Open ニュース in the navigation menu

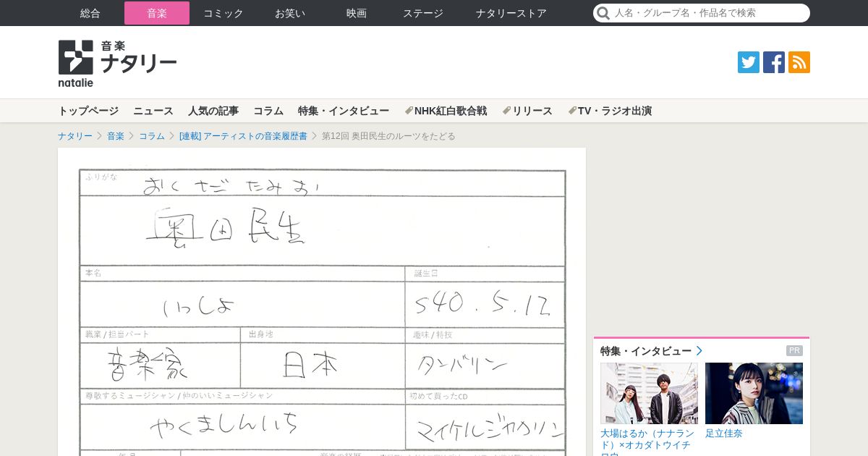pos(153,111)
